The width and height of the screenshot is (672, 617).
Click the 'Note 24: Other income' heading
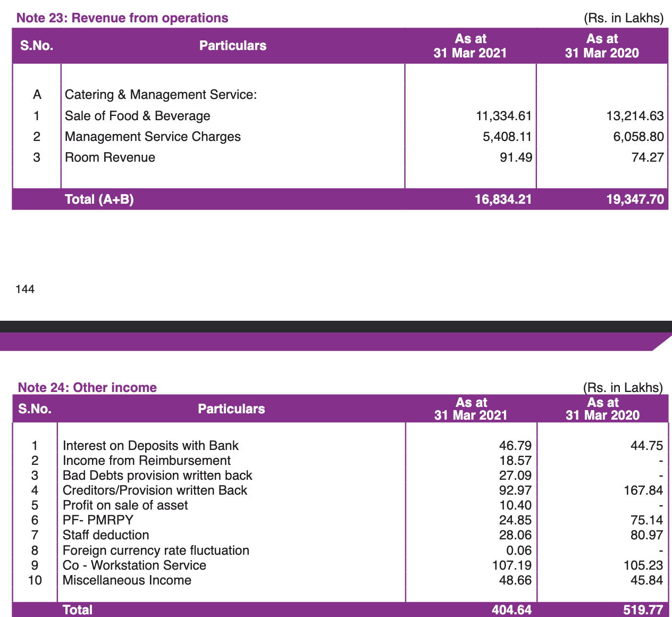87,387
